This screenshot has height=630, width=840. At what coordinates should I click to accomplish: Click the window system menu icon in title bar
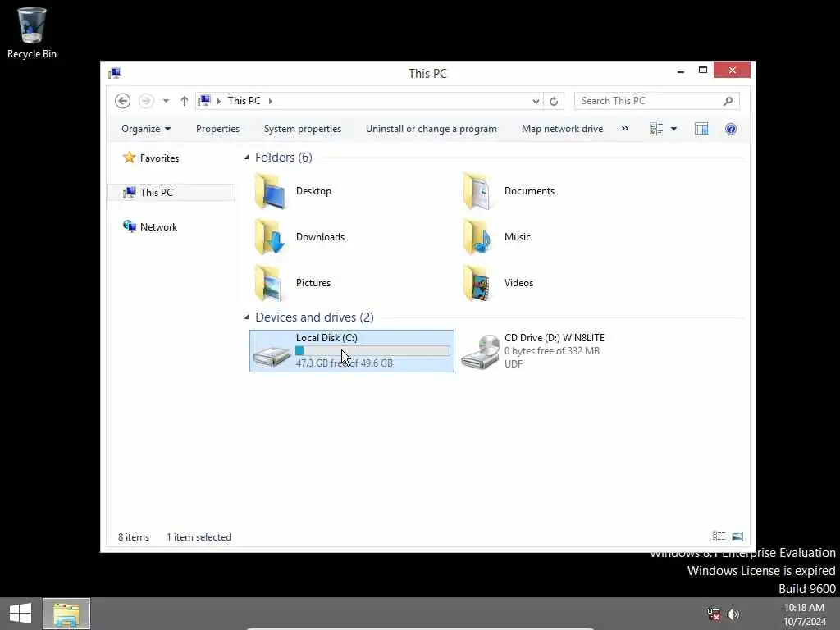(x=115, y=73)
